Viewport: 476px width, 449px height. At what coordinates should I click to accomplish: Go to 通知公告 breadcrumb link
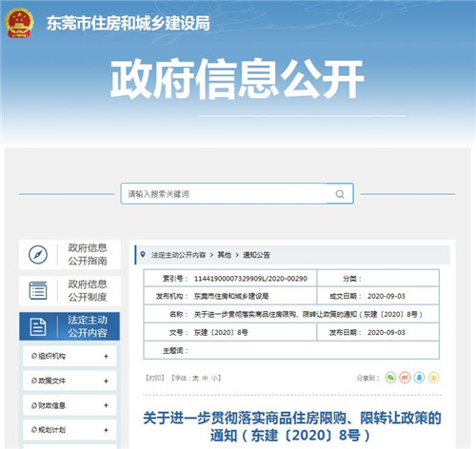[x=256, y=255]
